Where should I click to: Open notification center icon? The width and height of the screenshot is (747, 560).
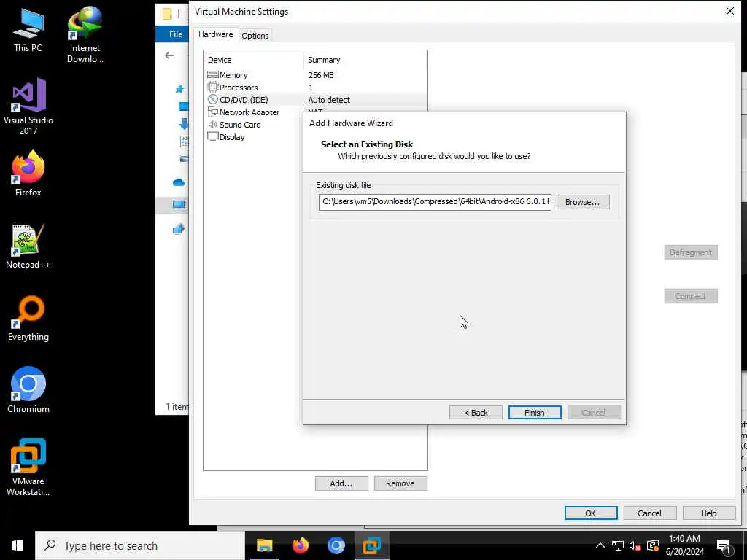(x=724, y=546)
